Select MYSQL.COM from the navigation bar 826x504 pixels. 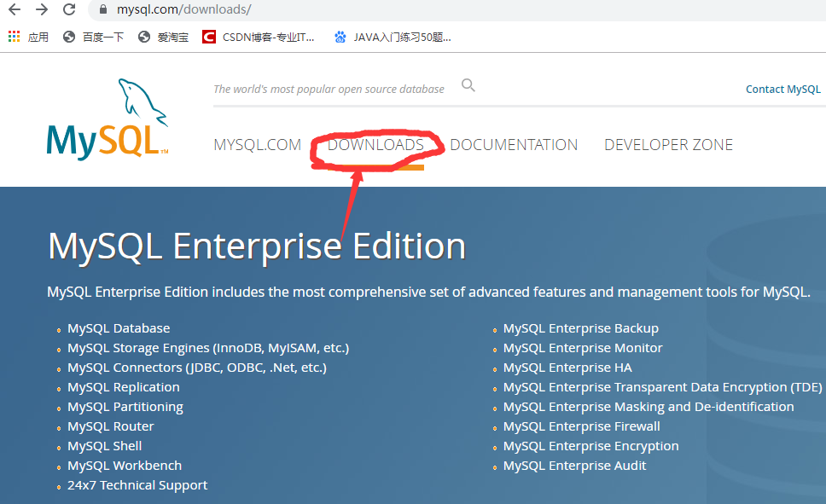257,145
